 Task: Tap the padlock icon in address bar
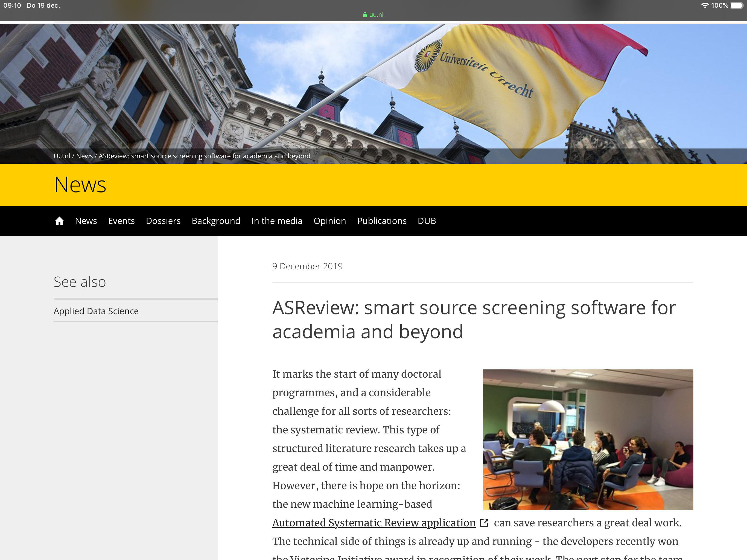(x=365, y=15)
